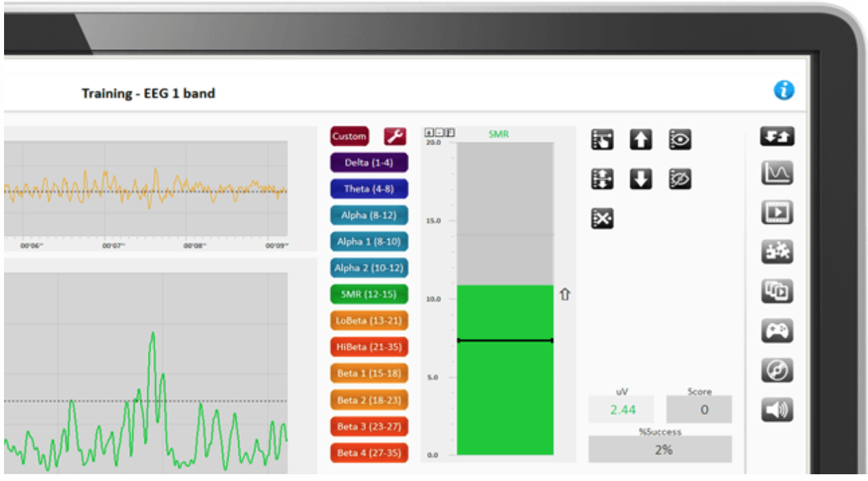Image resolution: width=868 pixels, height=481 pixels.
Task: Open the disc audio feedback icon
Action: [777, 370]
